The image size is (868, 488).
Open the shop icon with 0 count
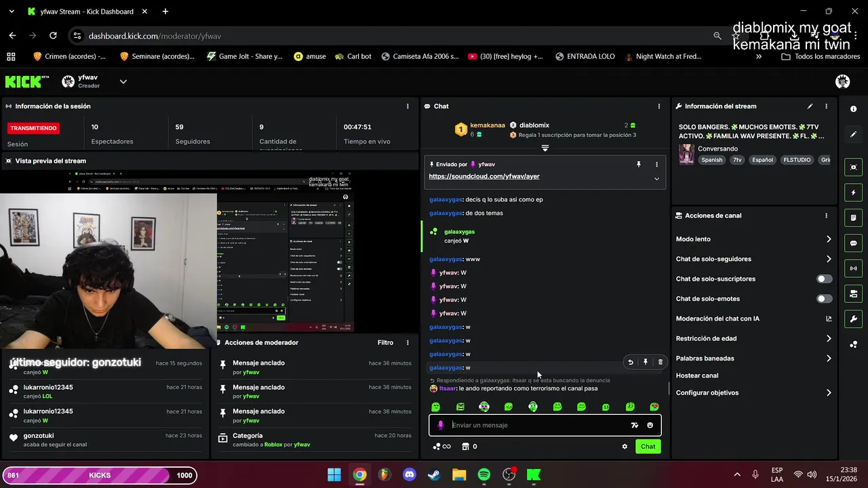coord(469,447)
